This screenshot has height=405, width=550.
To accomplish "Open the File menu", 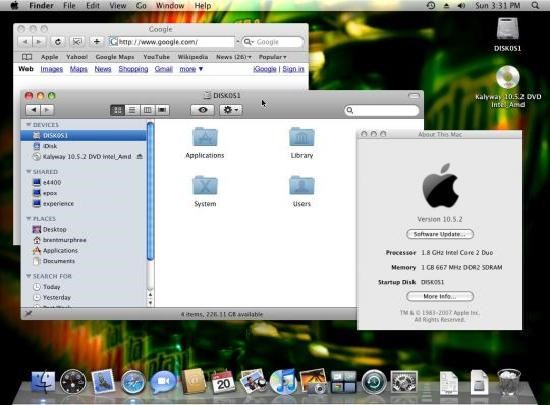I will 69,6.
